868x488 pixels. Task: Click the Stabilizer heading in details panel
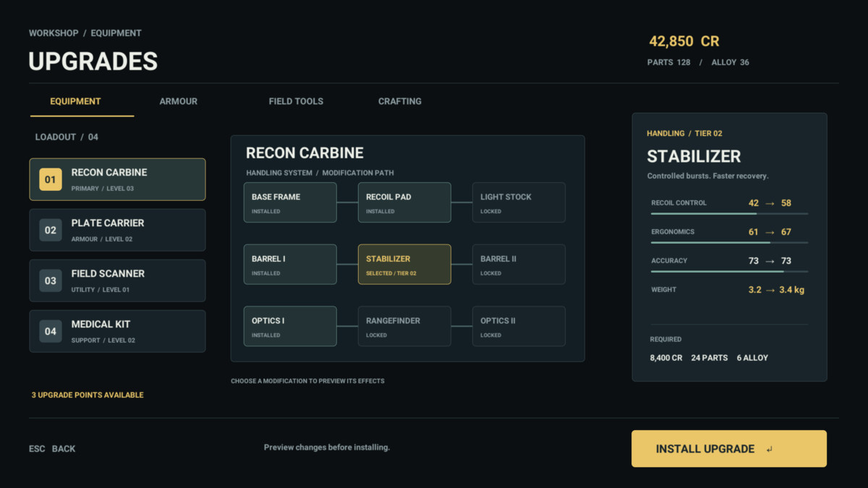[694, 157]
